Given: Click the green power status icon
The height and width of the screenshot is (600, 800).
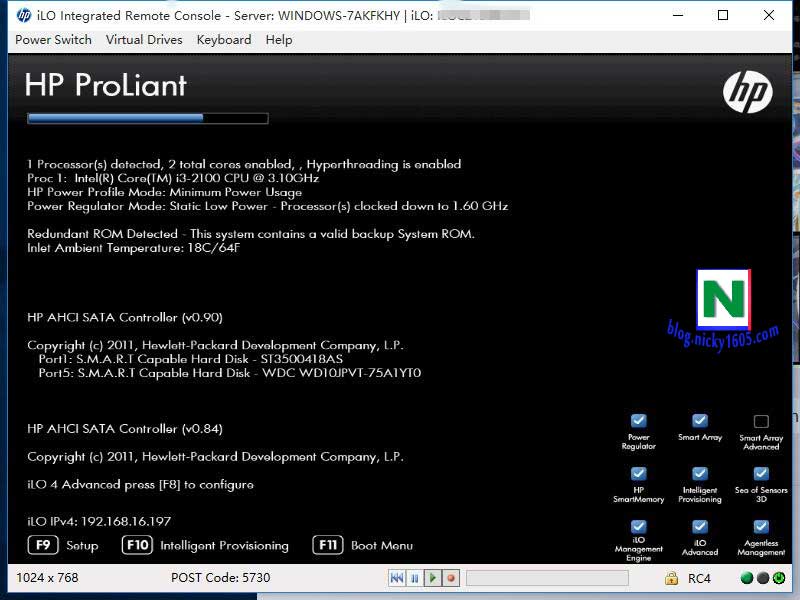Looking at the screenshot, I should click(779, 578).
